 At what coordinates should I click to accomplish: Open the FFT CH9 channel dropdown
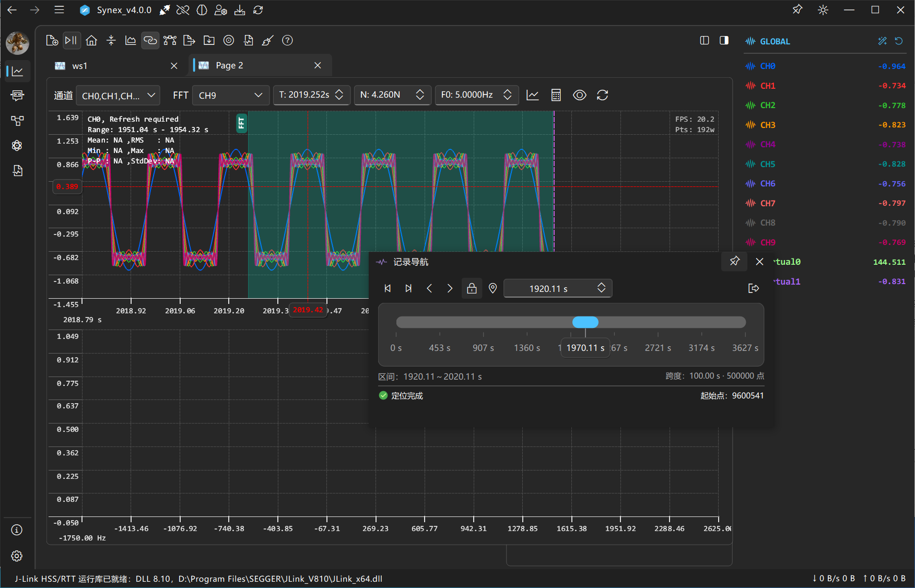pyautogui.click(x=231, y=96)
